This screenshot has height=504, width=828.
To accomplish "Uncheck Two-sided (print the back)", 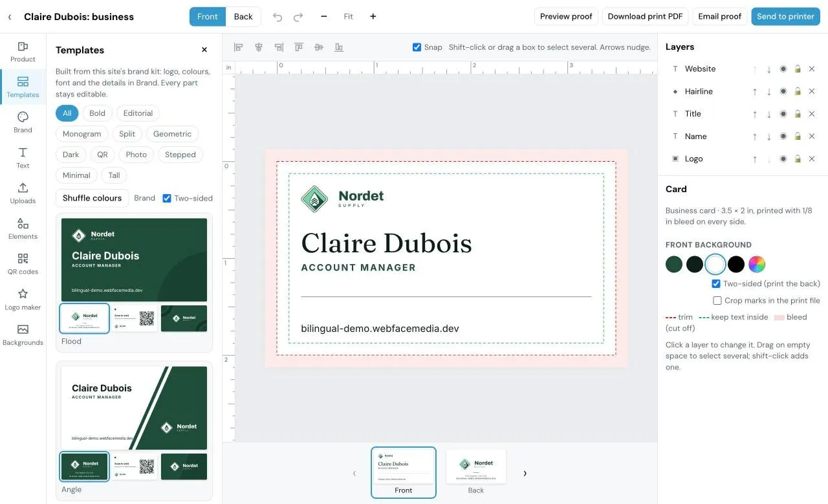I will click(x=716, y=284).
